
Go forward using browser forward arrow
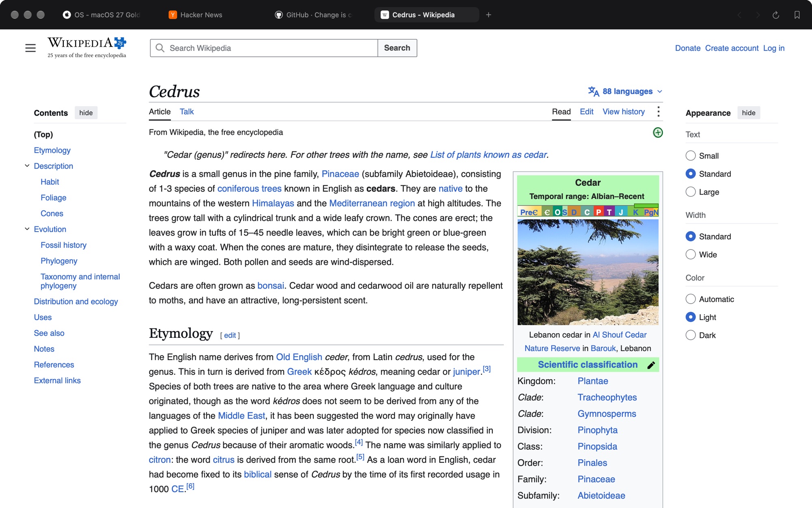pos(758,15)
